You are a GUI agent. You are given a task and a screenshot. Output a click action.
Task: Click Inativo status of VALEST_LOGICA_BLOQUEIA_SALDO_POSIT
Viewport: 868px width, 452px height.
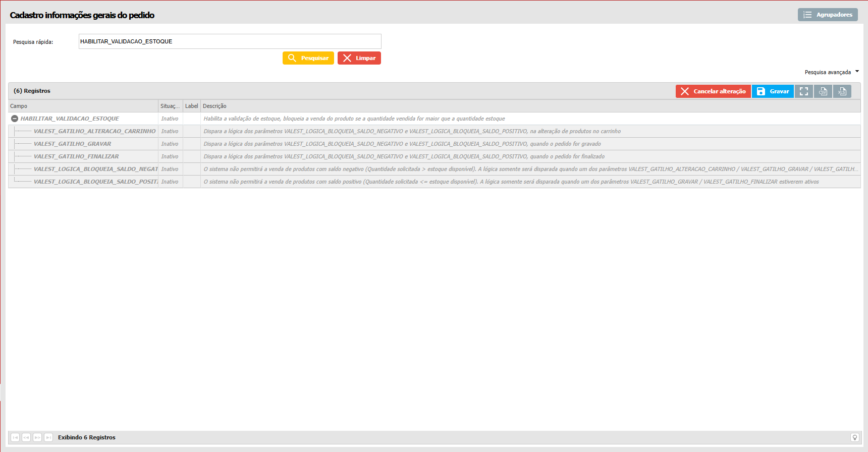point(170,182)
